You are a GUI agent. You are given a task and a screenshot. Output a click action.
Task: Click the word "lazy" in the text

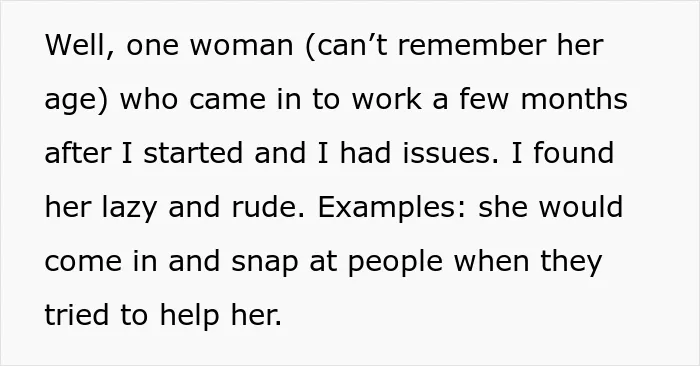129,208
